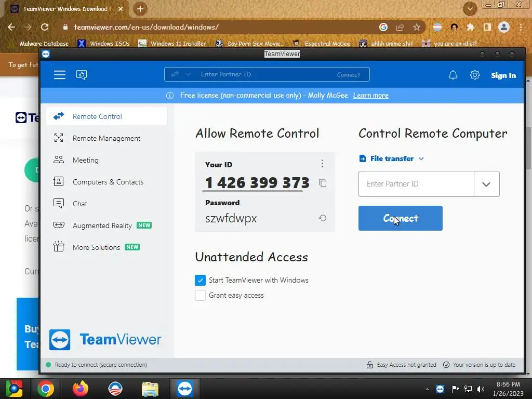Select Remote Control in sidebar
The image size is (532, 399).
pos(107,116)
